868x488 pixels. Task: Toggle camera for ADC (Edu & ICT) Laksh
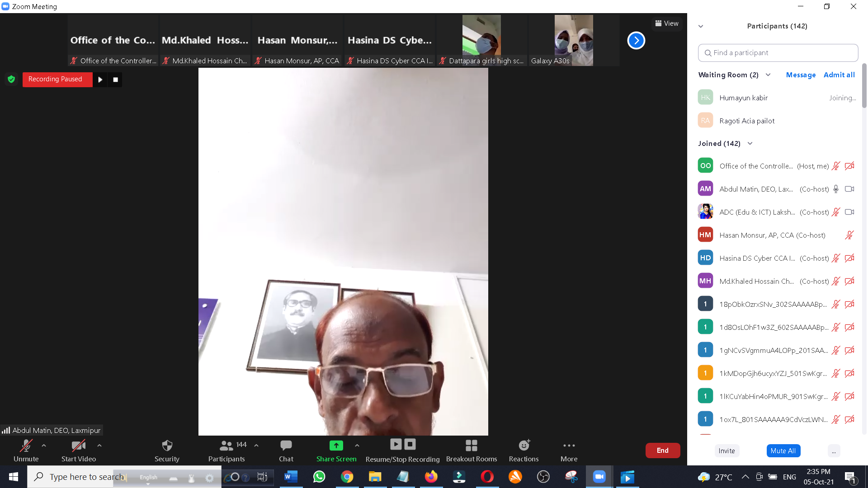pos(849,212)
